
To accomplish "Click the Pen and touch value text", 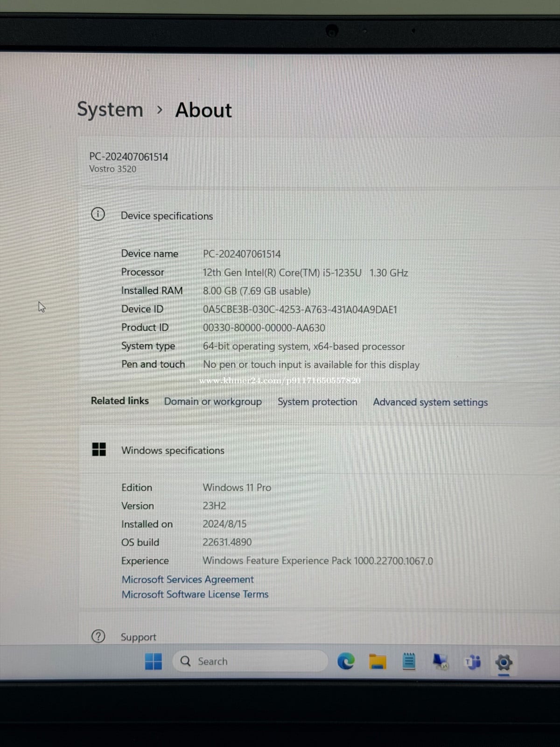I will (x=311, y=365).
